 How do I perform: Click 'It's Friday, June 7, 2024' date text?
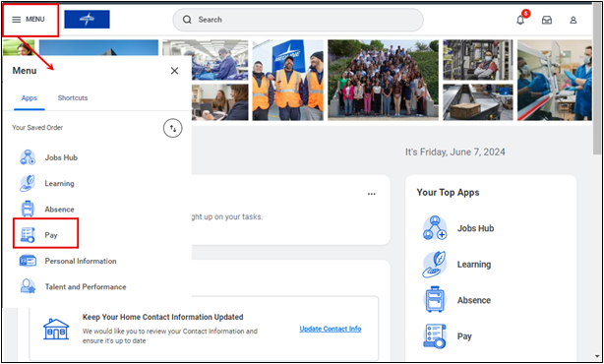[x=454, y=152]
